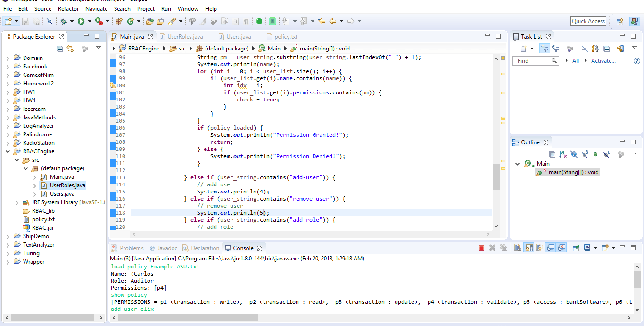Image resolution: width=644 pixels, height=326 pixels.
Task: Click the Pin Console icon
Action: [576, 248]
